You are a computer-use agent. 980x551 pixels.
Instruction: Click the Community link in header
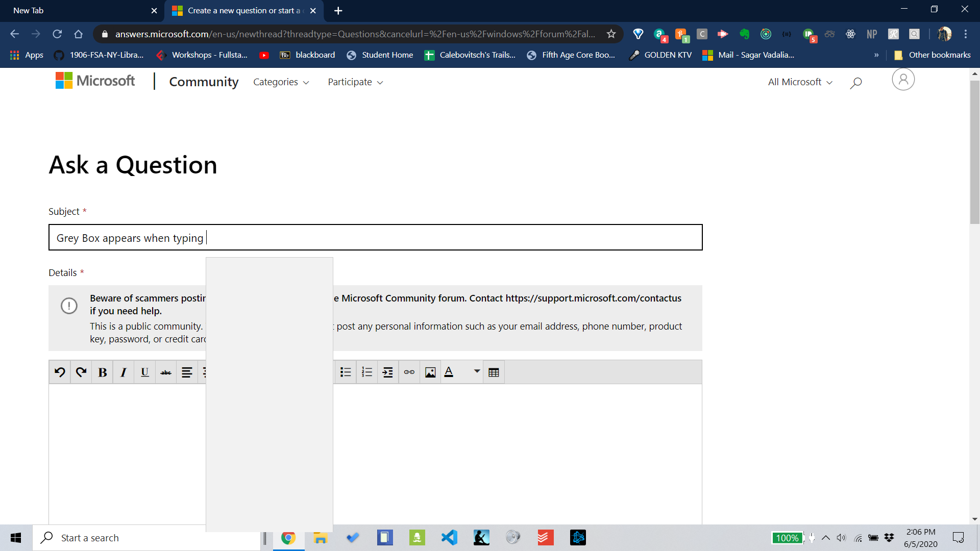[204, 82]
